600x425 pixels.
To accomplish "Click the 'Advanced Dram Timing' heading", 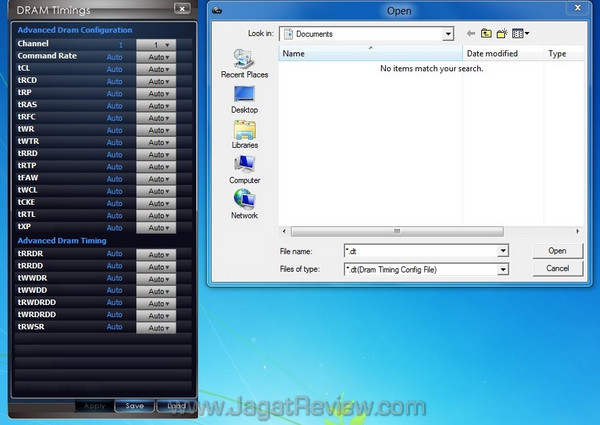I will coord(62,241).
